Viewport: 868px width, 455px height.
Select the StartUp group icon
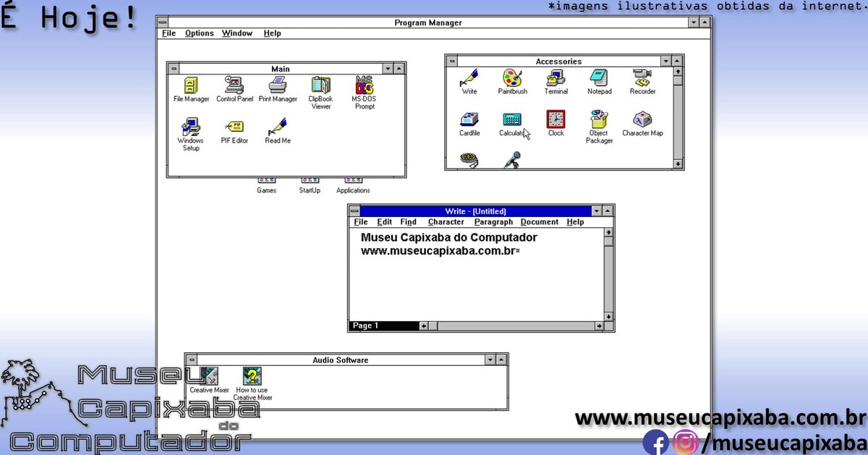310,185
